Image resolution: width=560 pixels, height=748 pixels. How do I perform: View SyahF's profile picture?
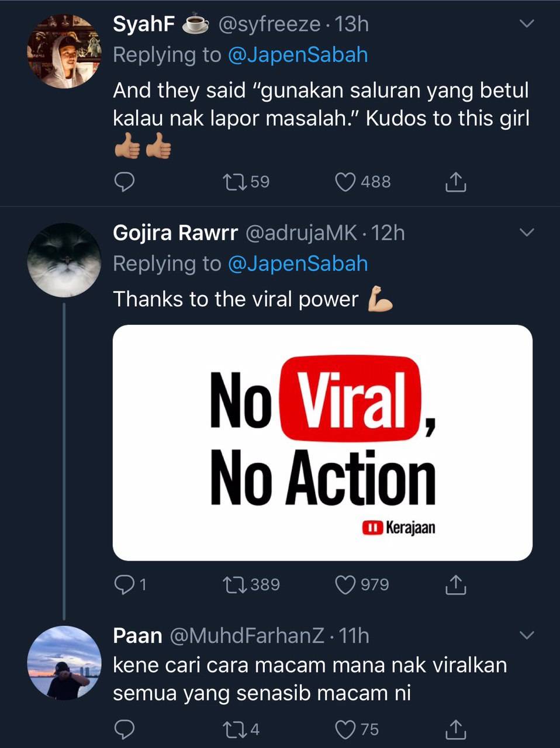coord(64,51)
